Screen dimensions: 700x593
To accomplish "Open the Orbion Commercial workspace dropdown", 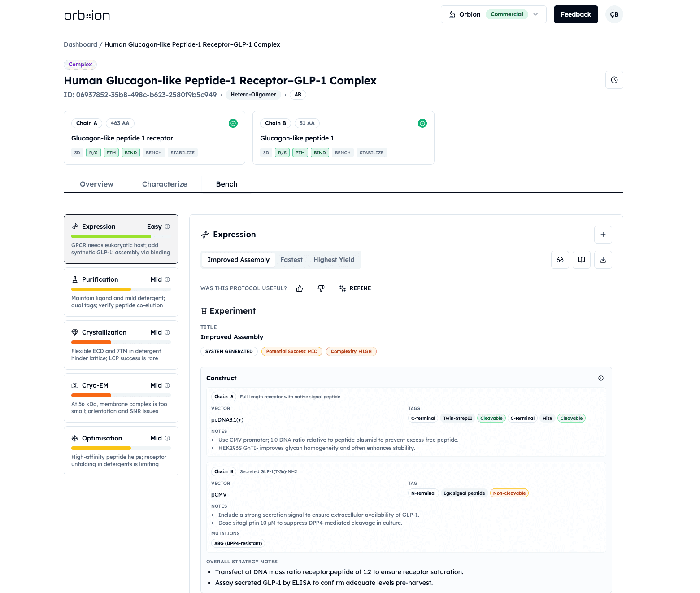I will point(535,14).
